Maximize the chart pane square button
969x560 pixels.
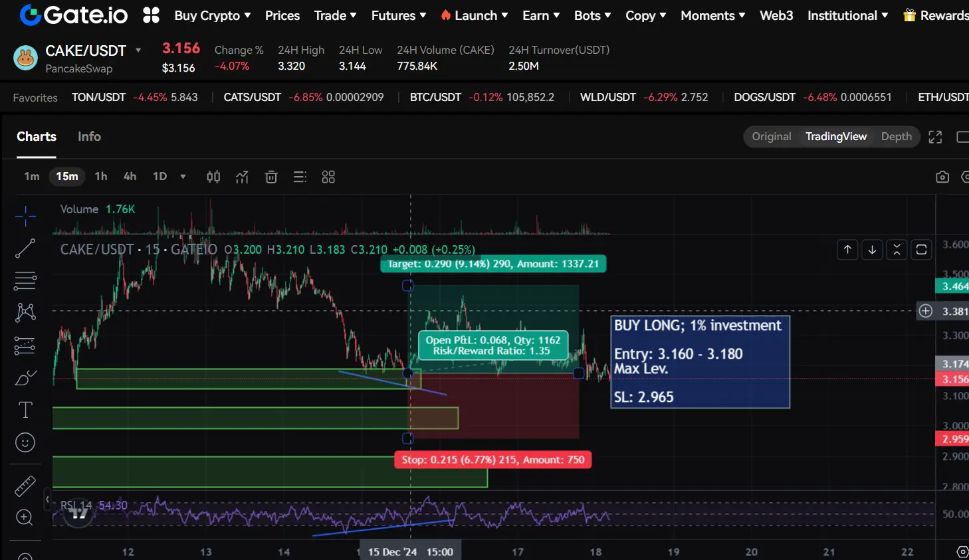point(921,250)
